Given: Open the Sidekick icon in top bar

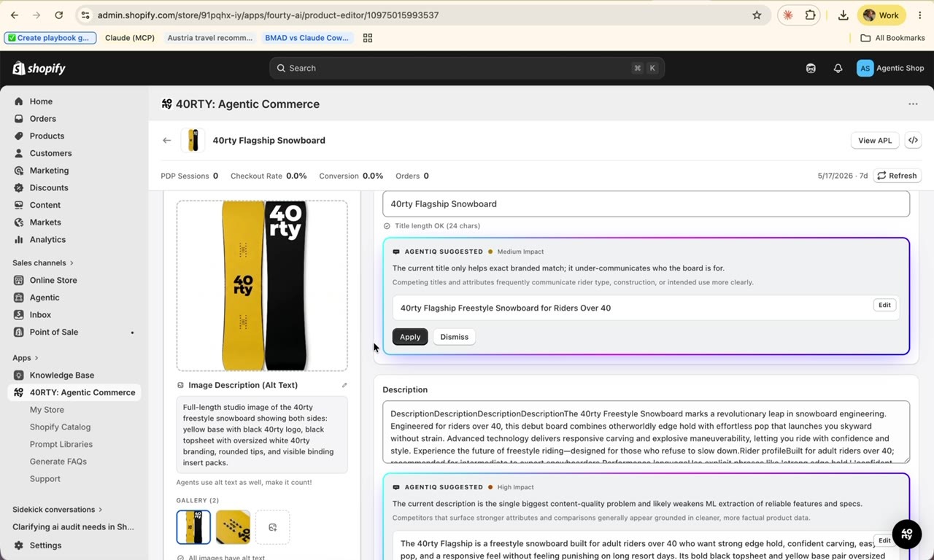Looking at the screenshot, I should tap(811, 68).
